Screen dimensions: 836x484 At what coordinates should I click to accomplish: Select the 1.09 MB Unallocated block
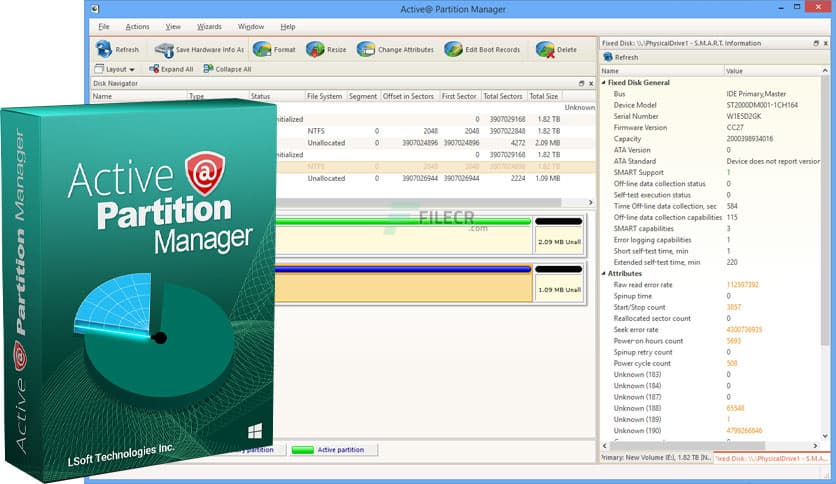[x=559, y=283]
